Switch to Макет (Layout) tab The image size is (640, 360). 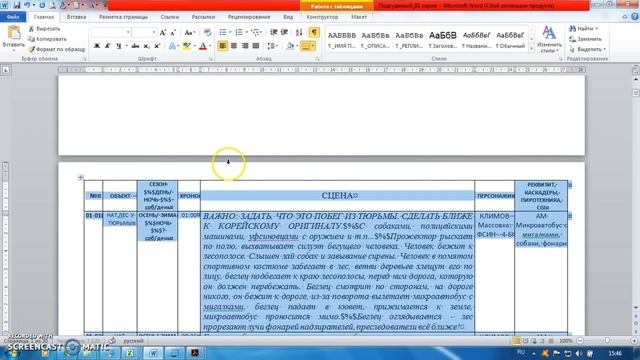[359, 17]
